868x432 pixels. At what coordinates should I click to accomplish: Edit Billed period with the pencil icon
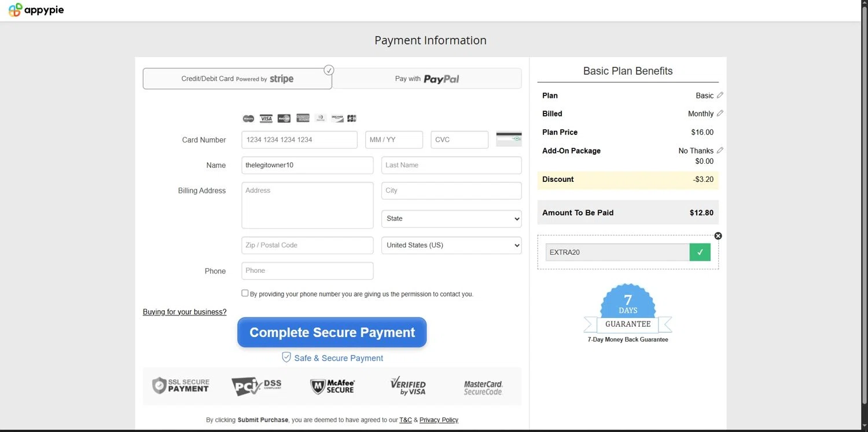[x=720, y=114]
